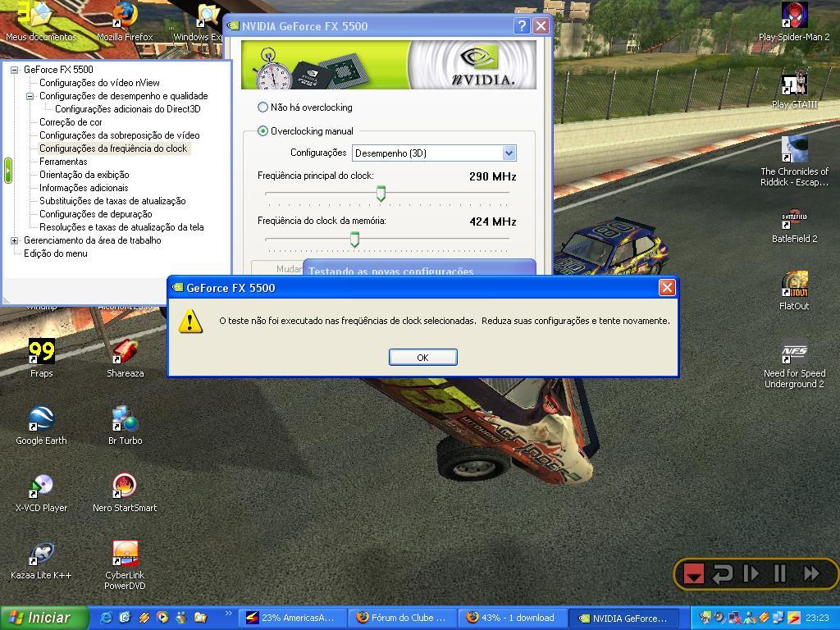Select Configurações de depuração item
The height and width of the screenshot is (630, 840).
point(96,214)
